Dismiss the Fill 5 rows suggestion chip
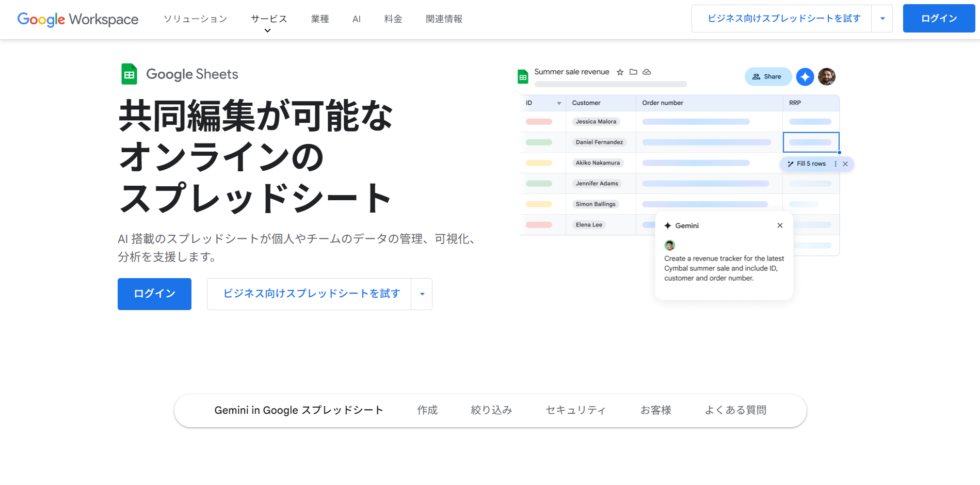The height and width of the screenshot is (485, 980). pyautogui.click(x=845, y=164)
